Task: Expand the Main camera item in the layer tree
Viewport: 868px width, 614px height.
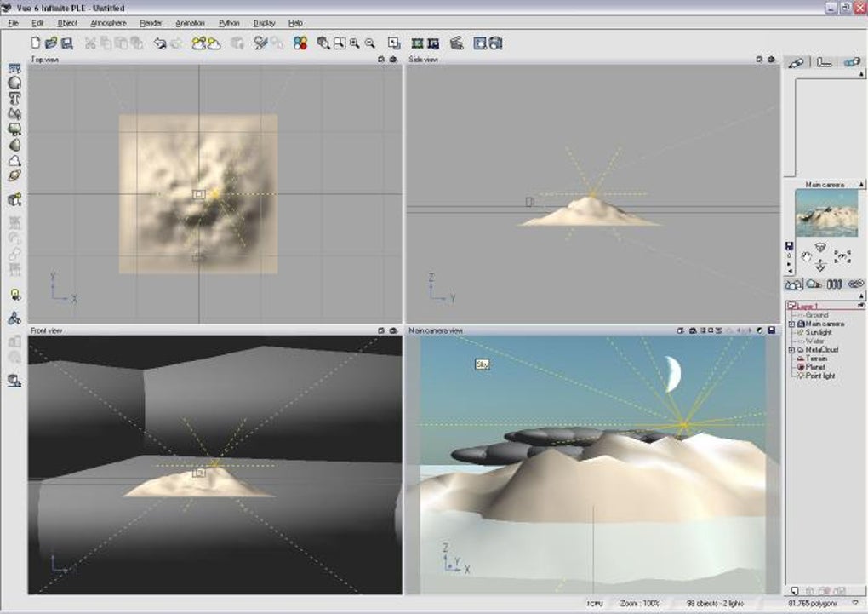Action: point(791,323)
